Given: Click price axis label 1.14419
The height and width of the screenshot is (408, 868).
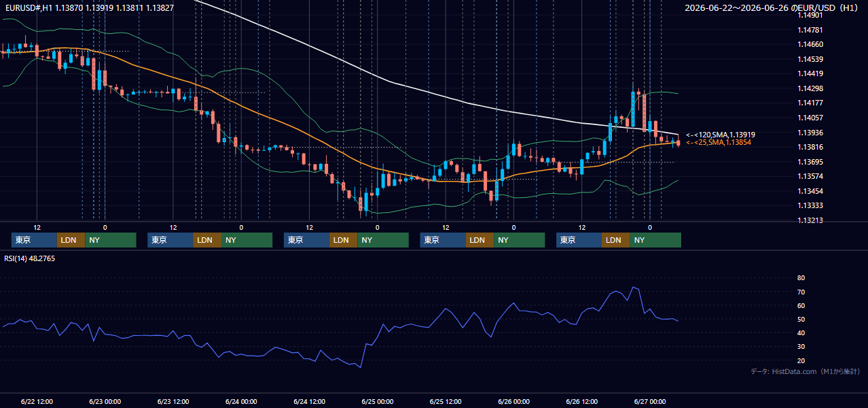Looking at the screenshot, I should click(x=810, y=73).
